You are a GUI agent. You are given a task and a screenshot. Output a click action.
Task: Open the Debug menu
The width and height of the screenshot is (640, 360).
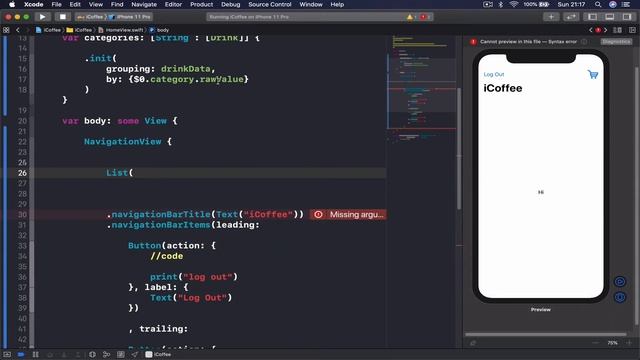(x=231, y=4)
